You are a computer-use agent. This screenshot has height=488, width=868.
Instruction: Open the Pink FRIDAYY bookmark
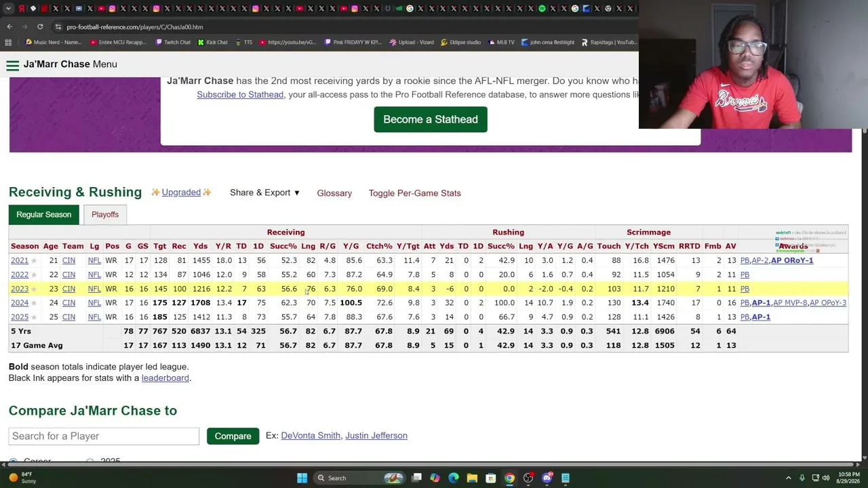(x=353, y=42)
